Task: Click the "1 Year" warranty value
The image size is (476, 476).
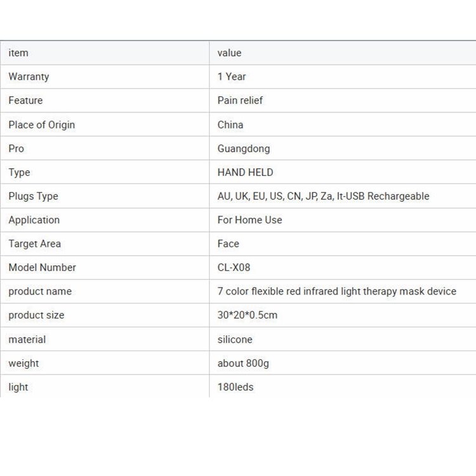Action: coord(232,77)
